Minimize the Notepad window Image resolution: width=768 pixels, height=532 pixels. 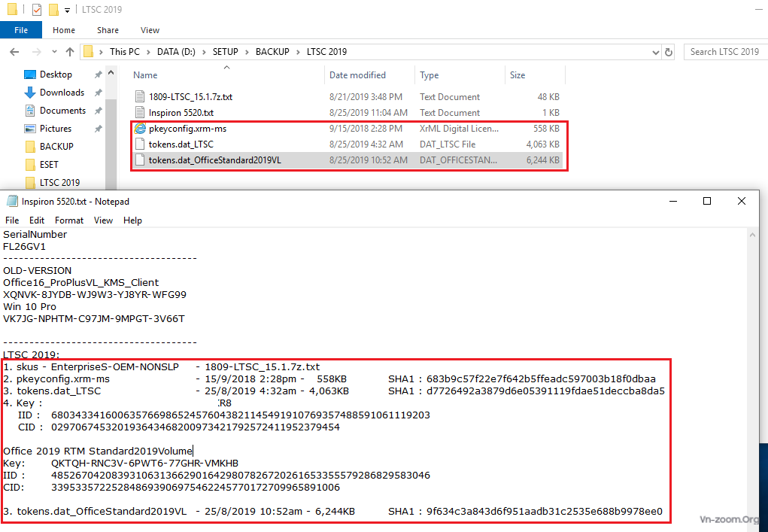click(673, 202)
